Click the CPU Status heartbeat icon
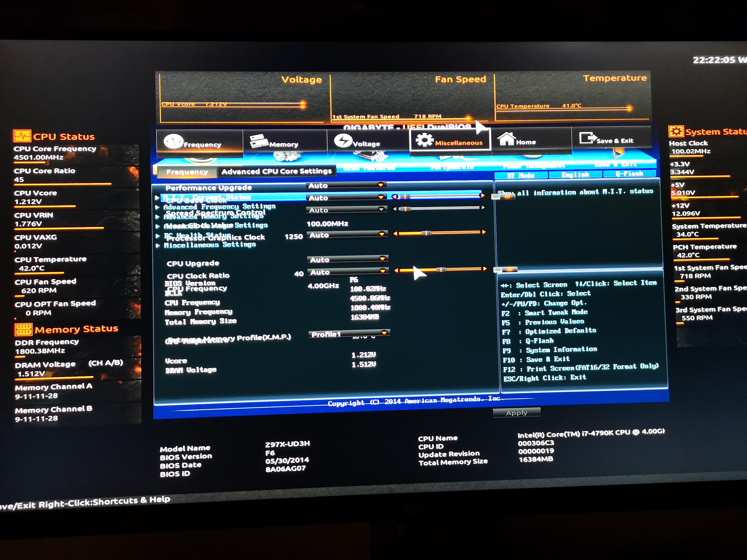747x560 pixels. (22, 136)
